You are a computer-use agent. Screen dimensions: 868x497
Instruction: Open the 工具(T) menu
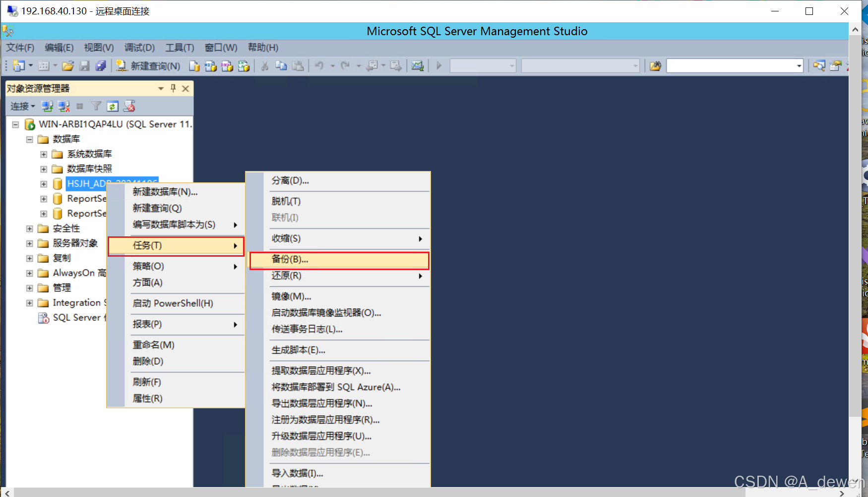180,48
